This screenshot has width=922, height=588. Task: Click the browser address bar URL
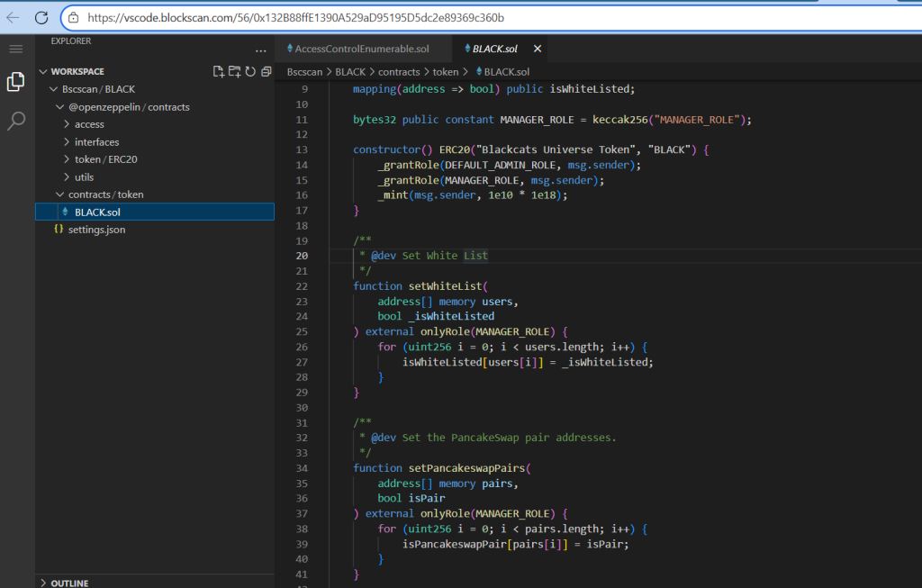click(x=295, y=17)
